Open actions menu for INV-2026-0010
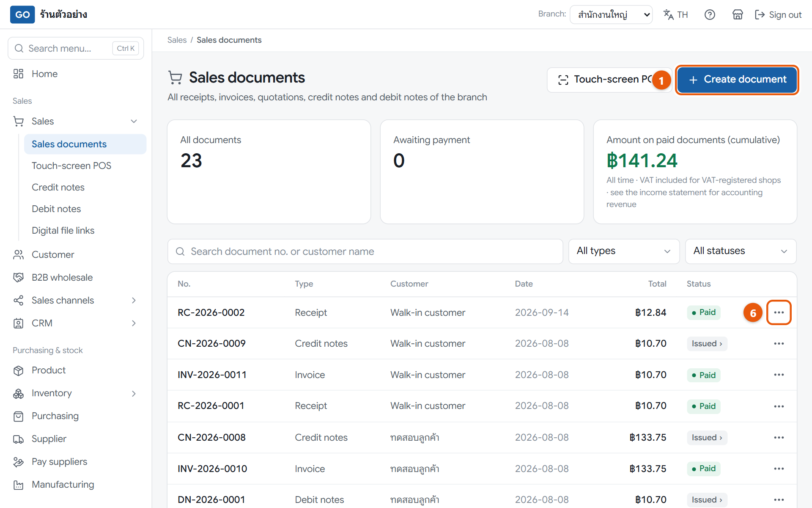The image size is (812, 508). point(779,469)
